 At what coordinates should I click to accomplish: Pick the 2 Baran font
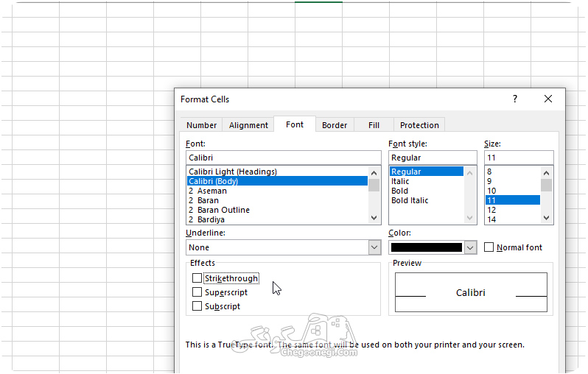pos(277,200)
